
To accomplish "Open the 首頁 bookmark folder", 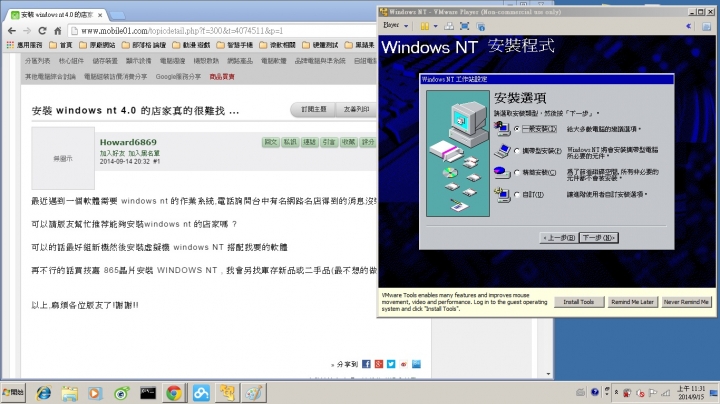I will (61, 45).
